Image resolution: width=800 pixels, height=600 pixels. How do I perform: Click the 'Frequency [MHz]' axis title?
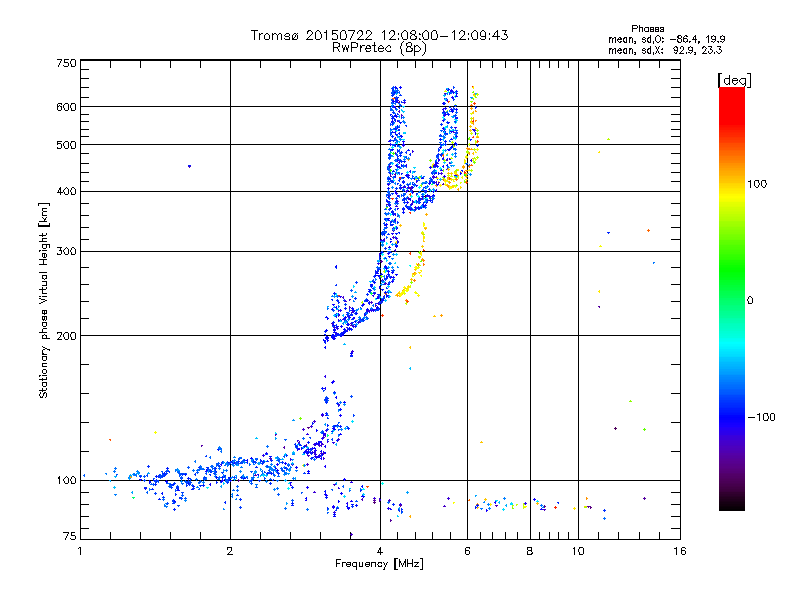(x=379, y=564)
